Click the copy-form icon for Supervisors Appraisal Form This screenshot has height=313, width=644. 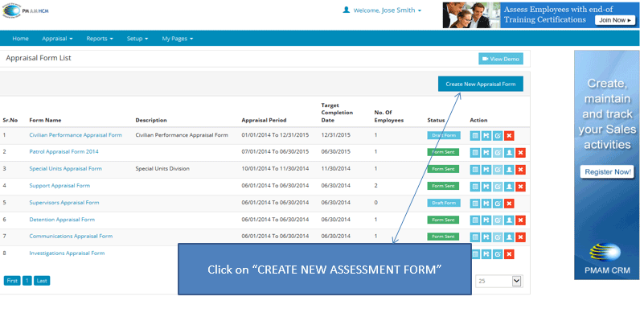click(x=486, y=204)
